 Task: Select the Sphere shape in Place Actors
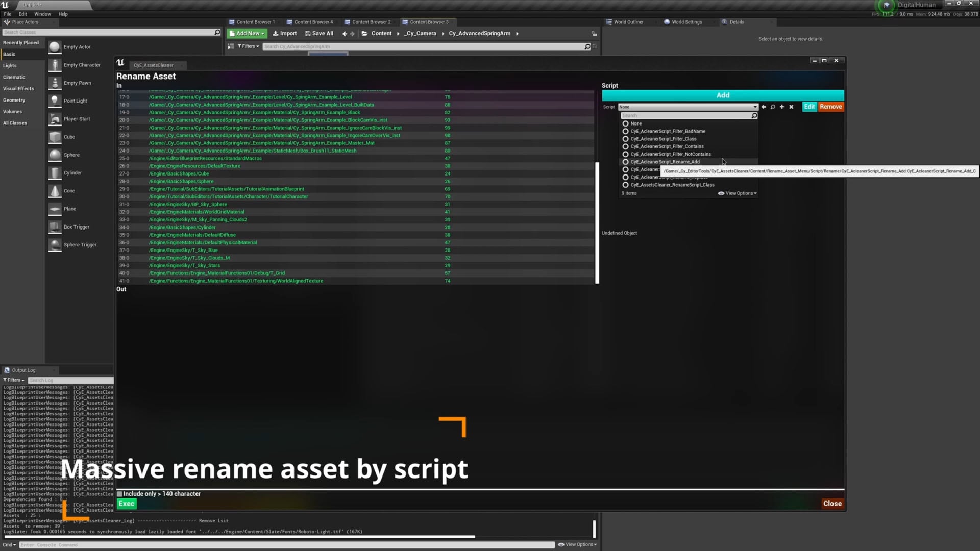(x=55, y=155)
